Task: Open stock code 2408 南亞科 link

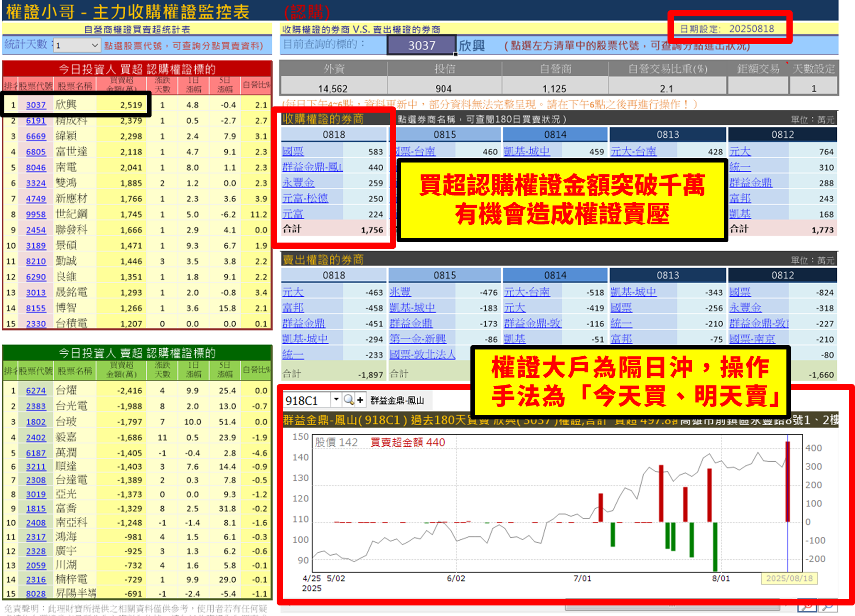Action: click(x=36, y=523)
